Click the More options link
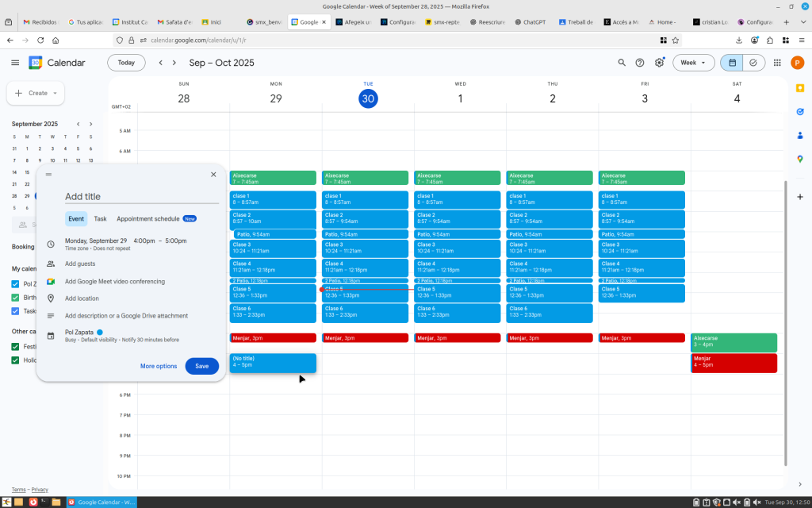Image resolution: width=812 pixels, height=508 pixels. 159,366
